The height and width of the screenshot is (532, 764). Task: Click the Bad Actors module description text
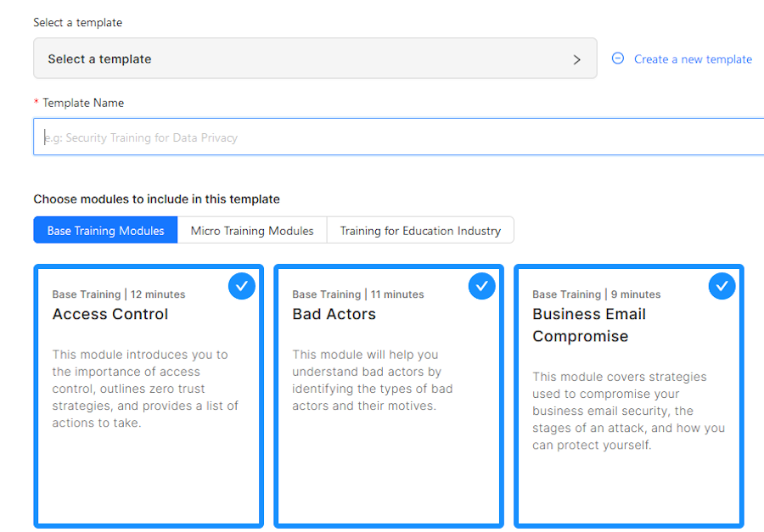(x=373, y=380)
